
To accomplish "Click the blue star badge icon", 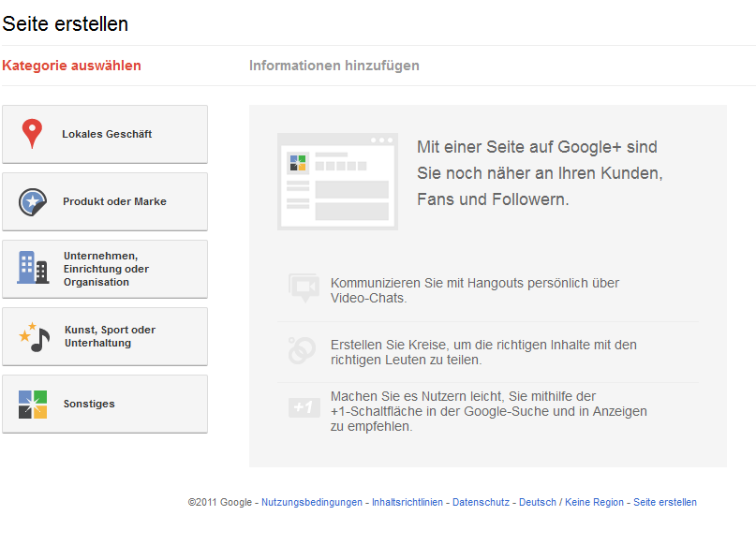I will (32, 202).
